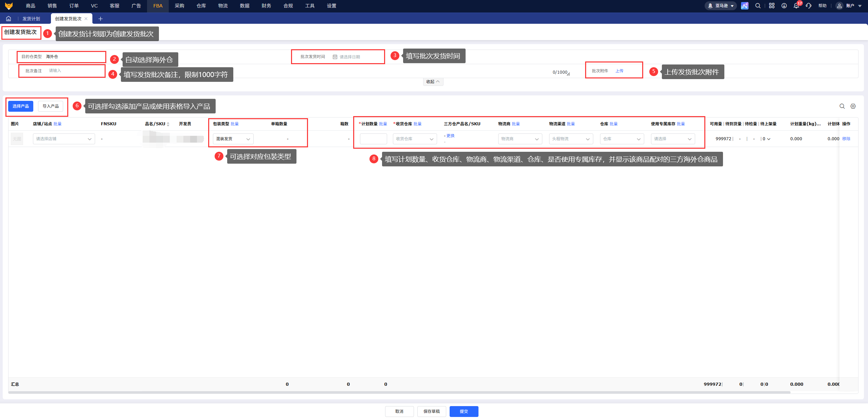Click 更换 link for third-party SKU
868x419 pixels.
point(450,136)
